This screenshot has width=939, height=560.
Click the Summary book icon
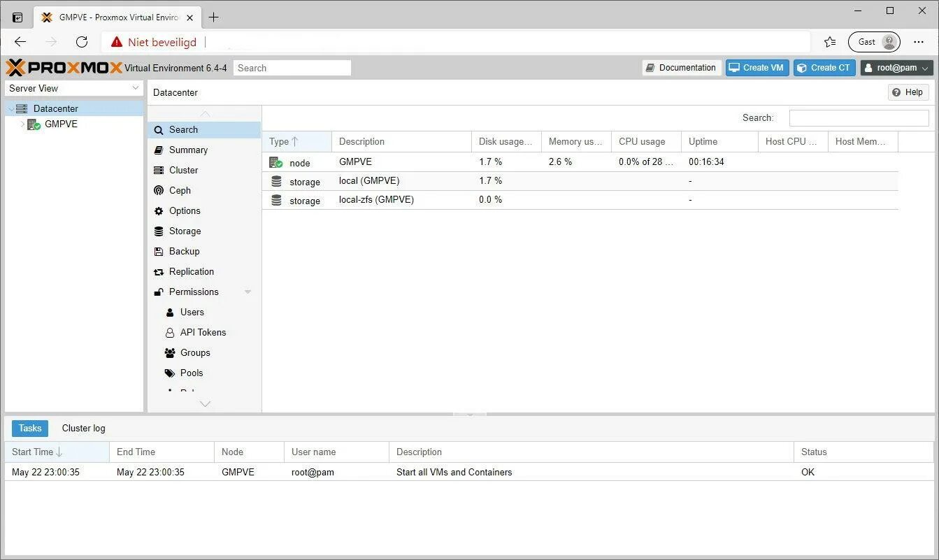(159, 150)
